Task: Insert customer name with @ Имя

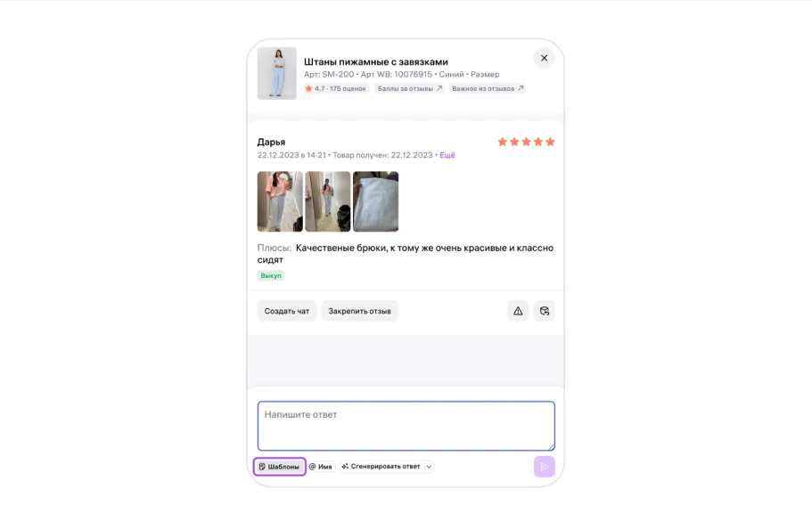Action: pos(321,467)
